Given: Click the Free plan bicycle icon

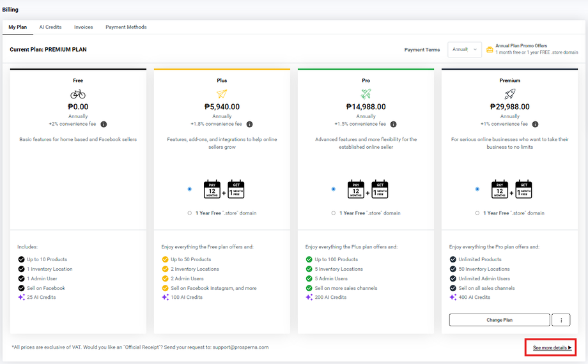Looking at the screenshot, I should pyautogui.click(x=78, y=94).
